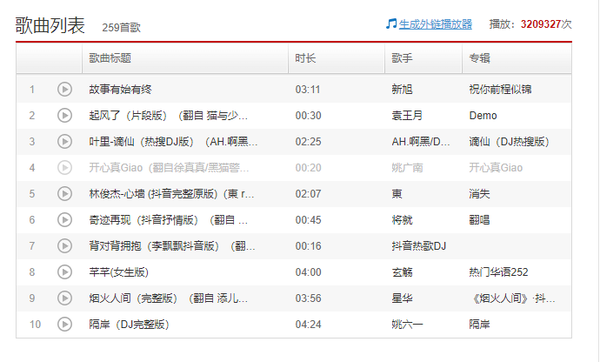Click the 259首歌 song count

(121, 27)
